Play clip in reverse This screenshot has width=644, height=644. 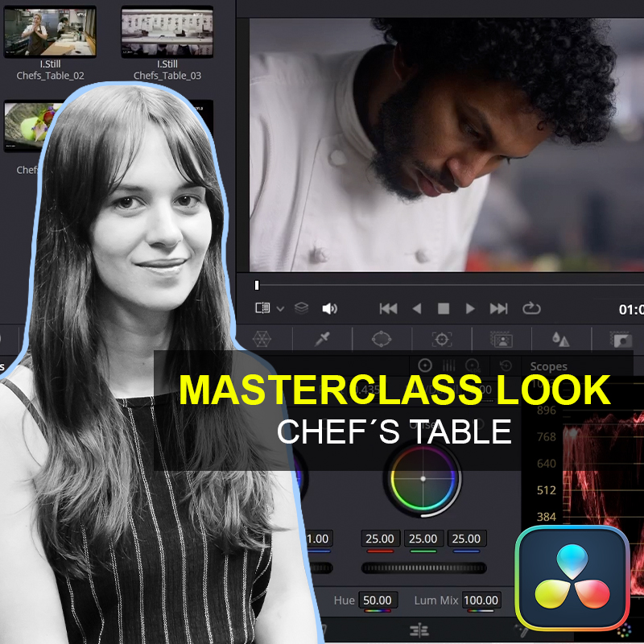[417, 308]
